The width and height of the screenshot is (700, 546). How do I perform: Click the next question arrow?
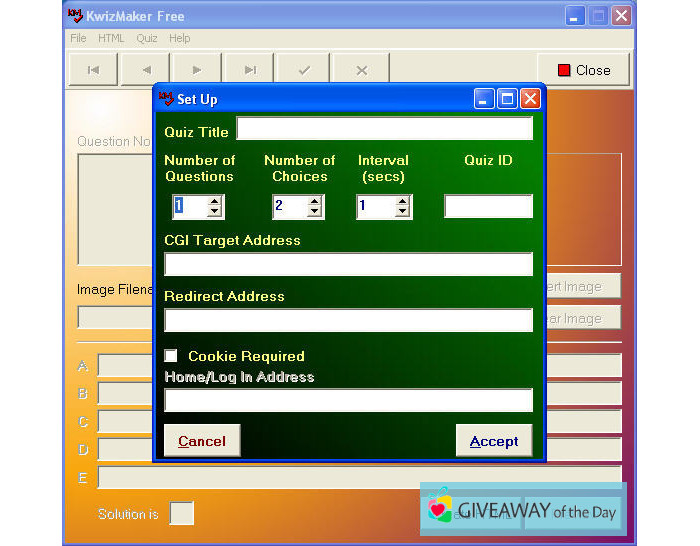click(x=198, y=70)
